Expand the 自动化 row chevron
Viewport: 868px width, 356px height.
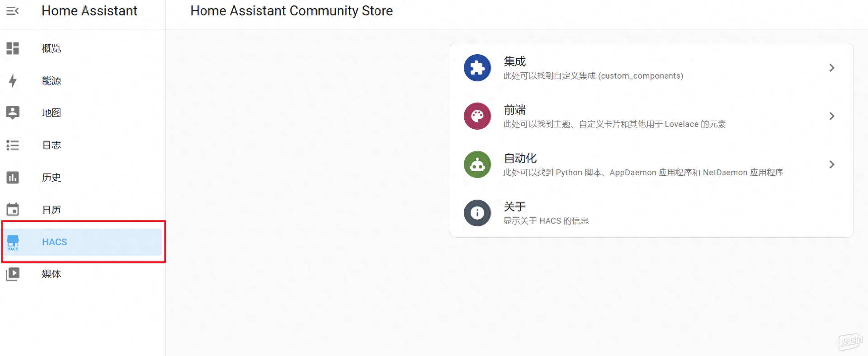pyautogui.click(x=832, y=164)
